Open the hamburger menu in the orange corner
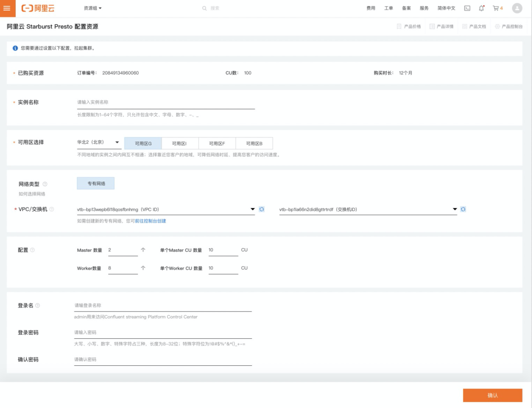This screenshot has height=408, width=532. (x=7, y=8)
